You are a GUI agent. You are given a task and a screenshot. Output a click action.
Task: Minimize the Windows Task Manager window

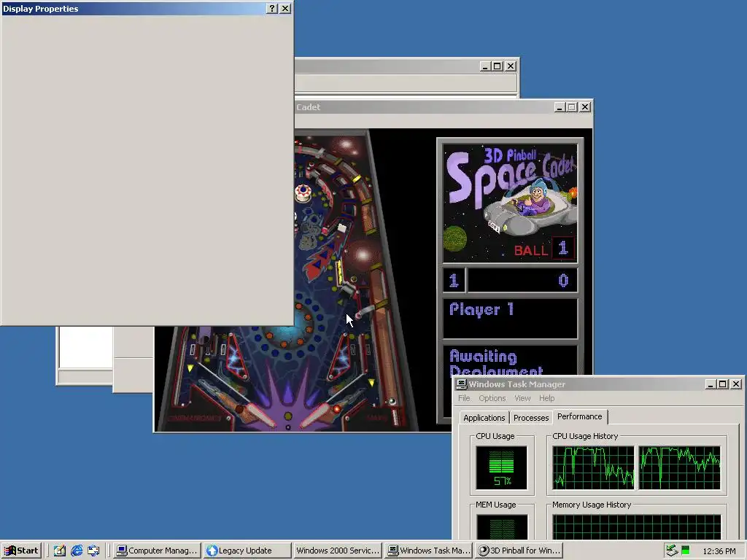click(x=711, y=384)
